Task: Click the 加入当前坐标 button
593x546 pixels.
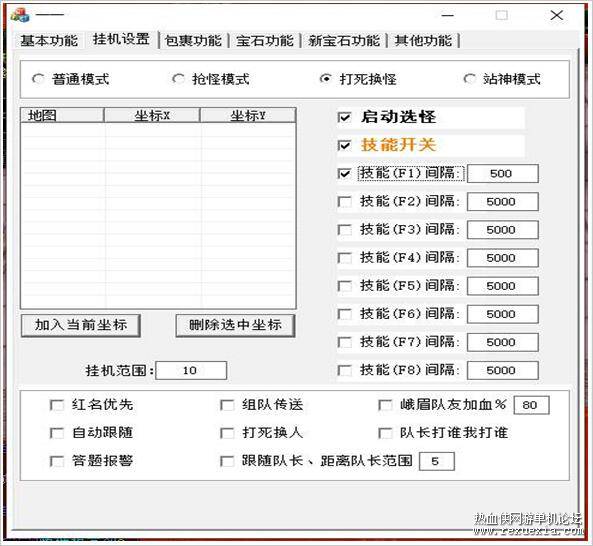Action: (81, 325)
